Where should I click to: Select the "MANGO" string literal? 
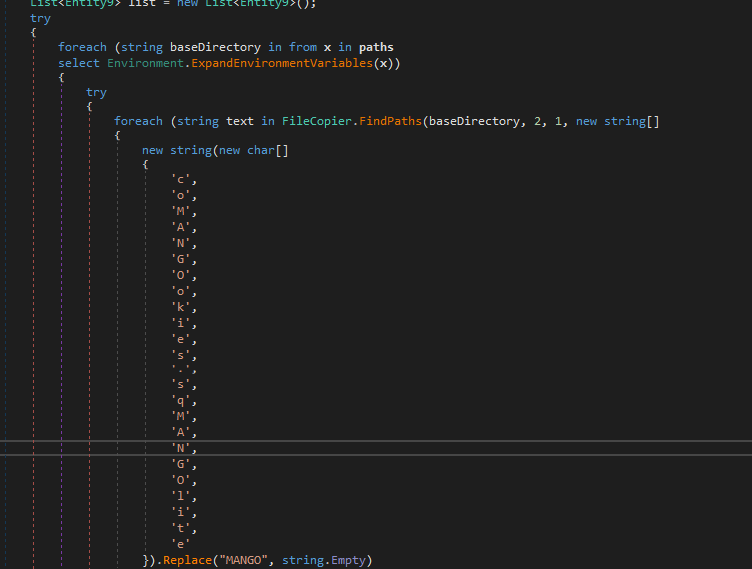tap(246, 561)
